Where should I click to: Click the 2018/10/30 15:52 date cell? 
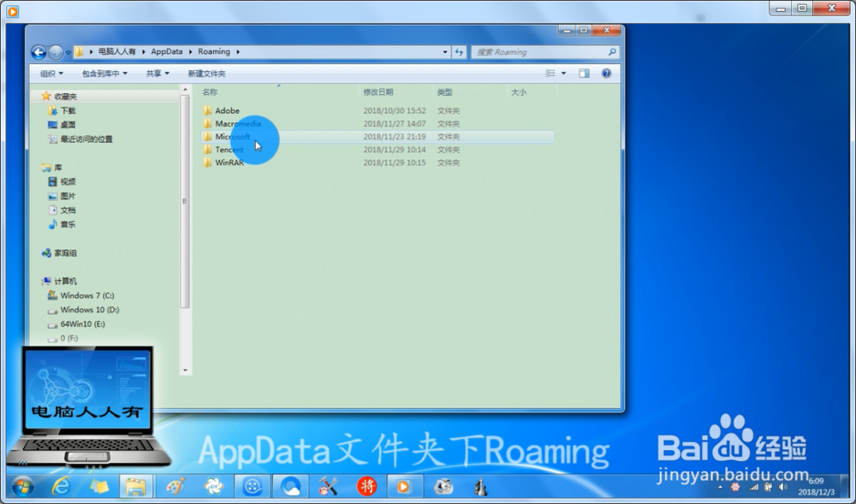[394, 110]
